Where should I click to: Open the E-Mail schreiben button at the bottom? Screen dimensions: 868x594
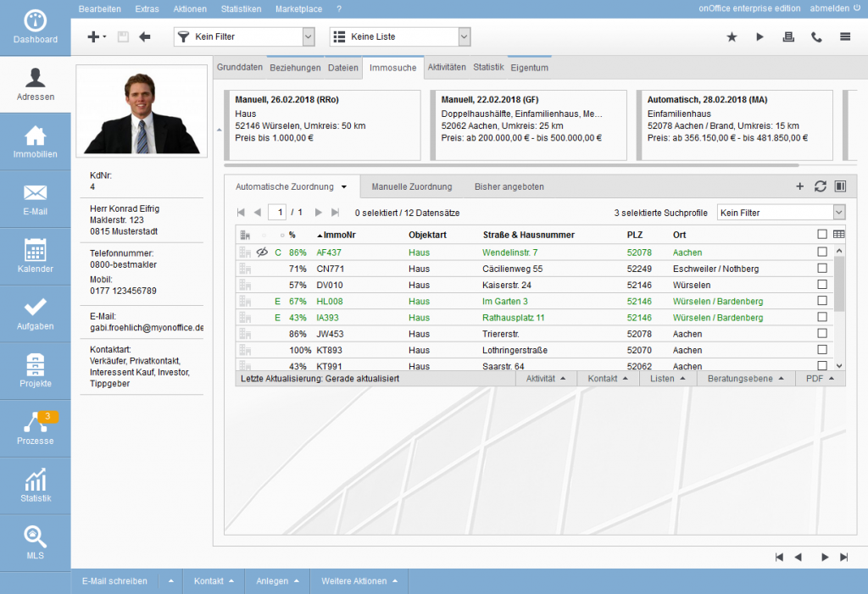(x=113, y=581)
